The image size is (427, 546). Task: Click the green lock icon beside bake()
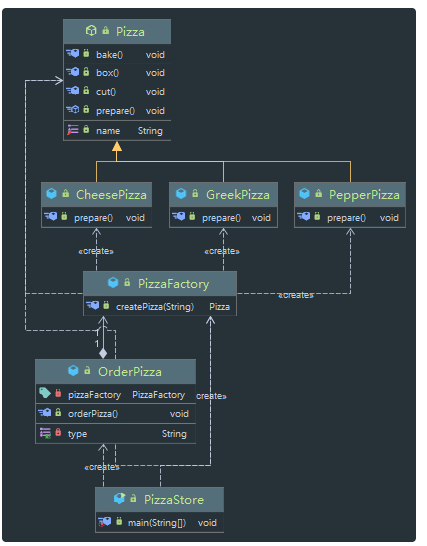86,54
